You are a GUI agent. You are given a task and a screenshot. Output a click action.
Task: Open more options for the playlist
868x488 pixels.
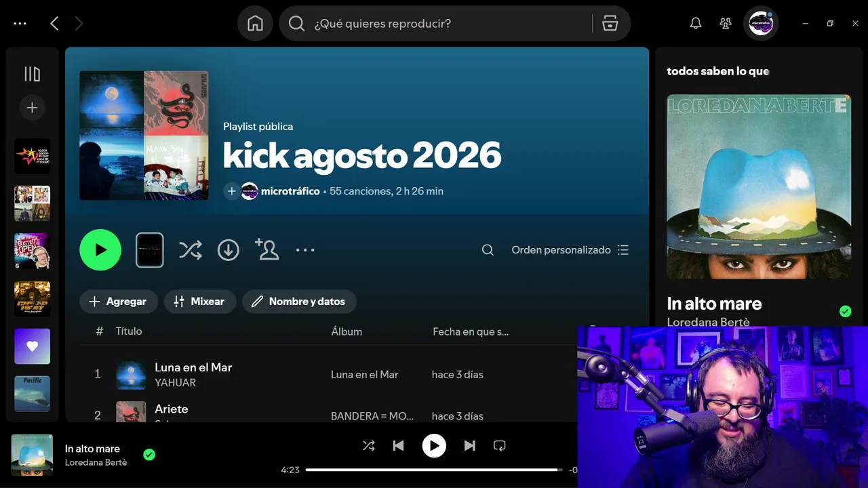click(305, 250)
